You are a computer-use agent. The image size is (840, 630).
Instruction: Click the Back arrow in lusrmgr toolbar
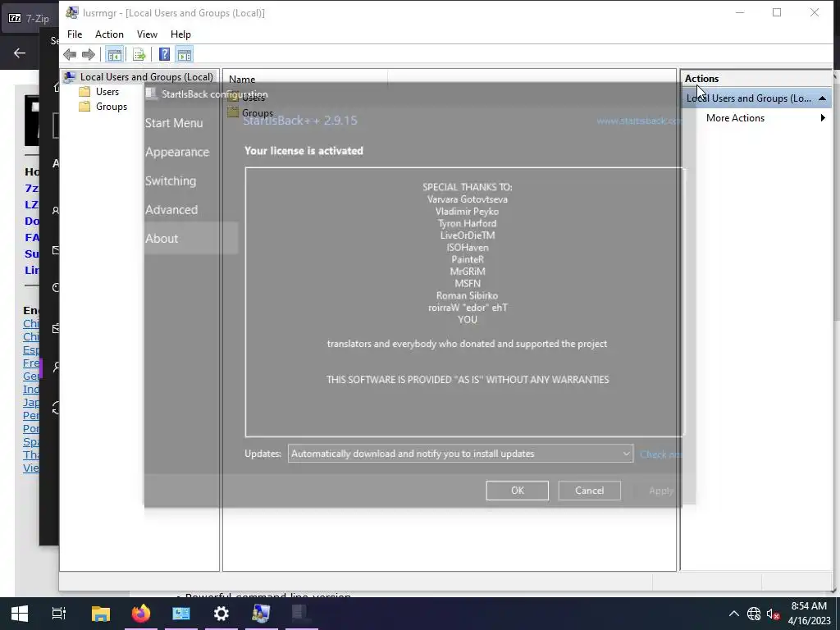click(70, 54)
